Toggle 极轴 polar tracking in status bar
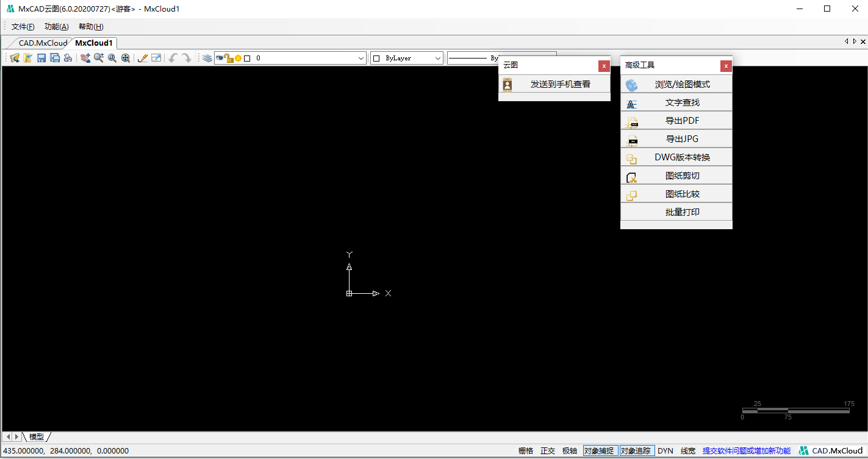Image resolution: width=868 pixels, height=459 pixels. pyautogui.click(x=570, y=451)
